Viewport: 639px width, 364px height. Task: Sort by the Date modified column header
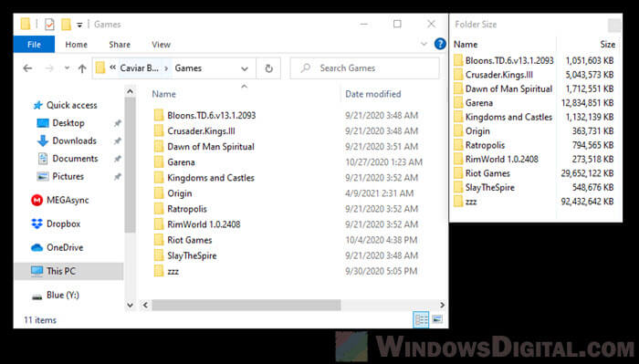click(372, 94)
